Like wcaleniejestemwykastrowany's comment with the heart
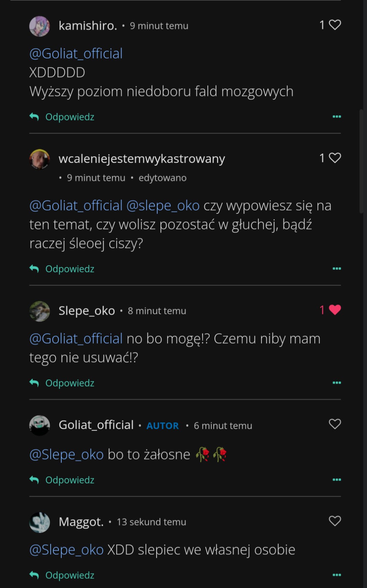The width and height of the screenshot is (367, 588). pos(335,158)
